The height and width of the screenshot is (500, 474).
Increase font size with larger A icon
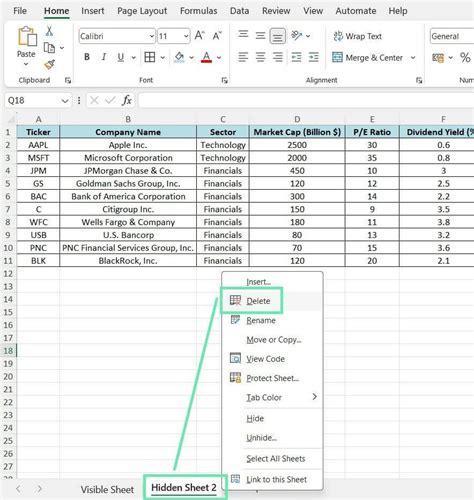[199, 36]
